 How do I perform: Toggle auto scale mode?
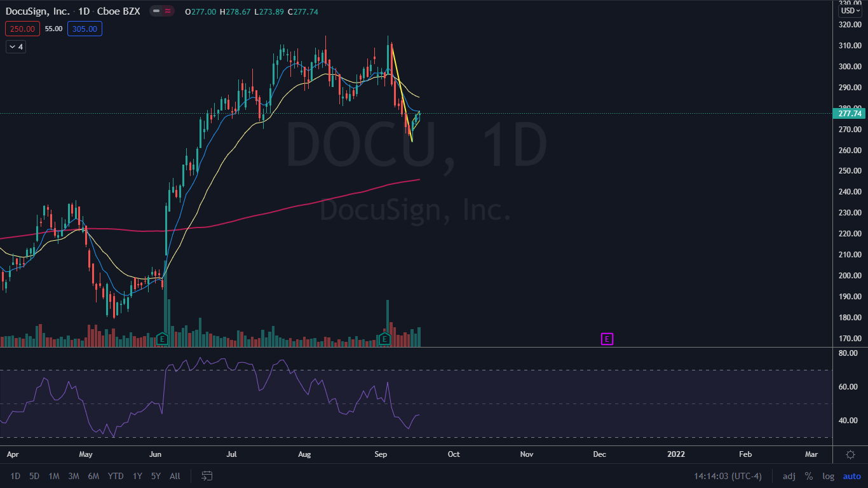pos(851,476)
